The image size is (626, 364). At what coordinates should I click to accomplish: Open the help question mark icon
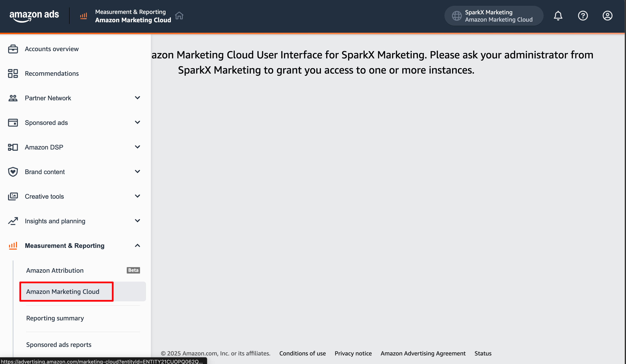(x=583, y=16)
